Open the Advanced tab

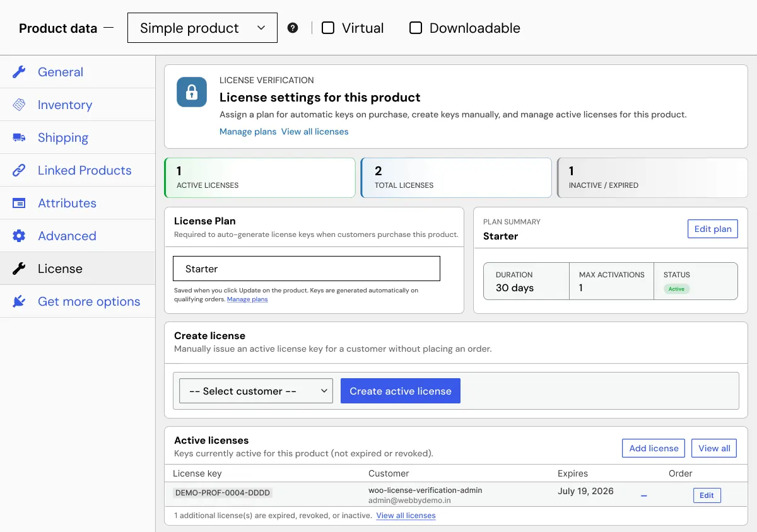click(78, 236)
